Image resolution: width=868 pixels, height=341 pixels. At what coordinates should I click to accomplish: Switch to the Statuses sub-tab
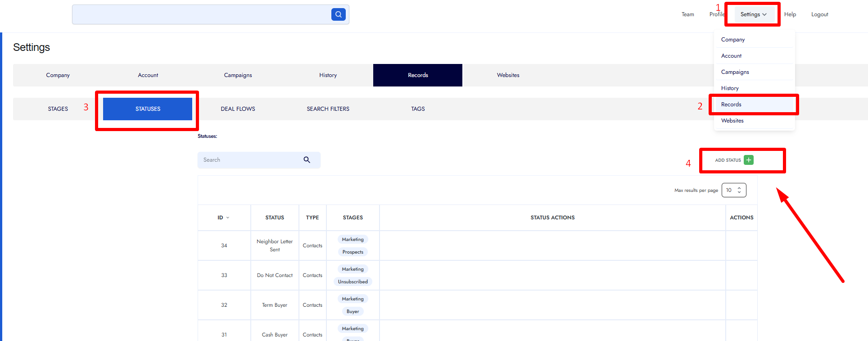point(148,109)
